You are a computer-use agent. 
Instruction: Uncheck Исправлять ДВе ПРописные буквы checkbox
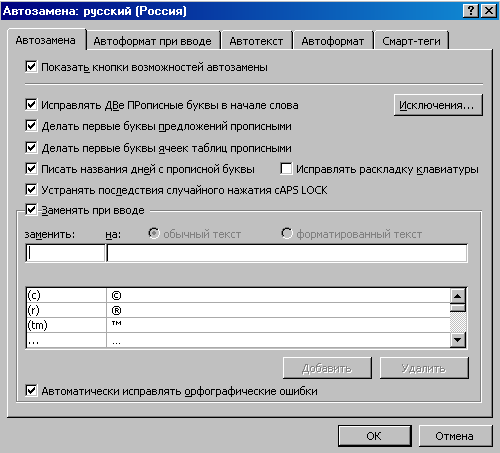[x=31, y=105]
